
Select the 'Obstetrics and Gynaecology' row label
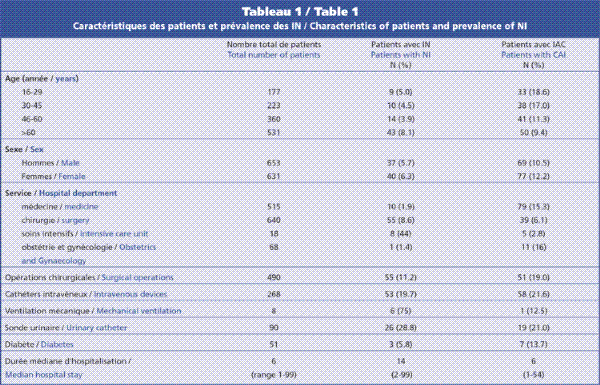pos(88,254)
